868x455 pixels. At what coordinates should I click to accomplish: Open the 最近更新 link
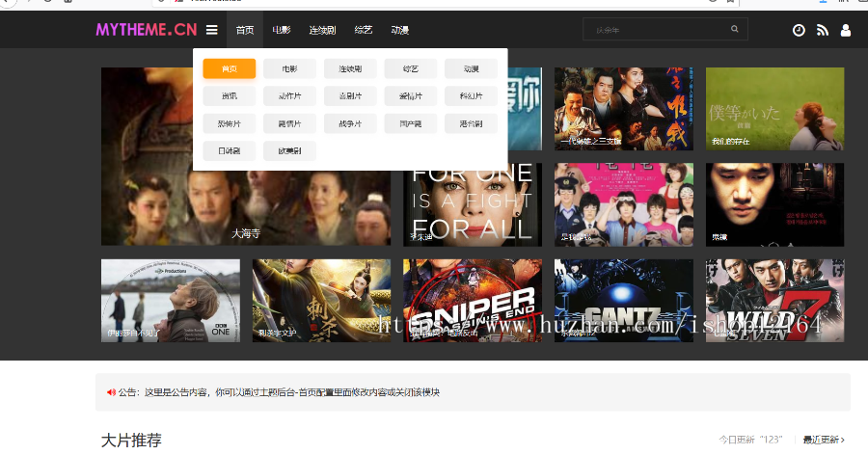click(824, 440)
